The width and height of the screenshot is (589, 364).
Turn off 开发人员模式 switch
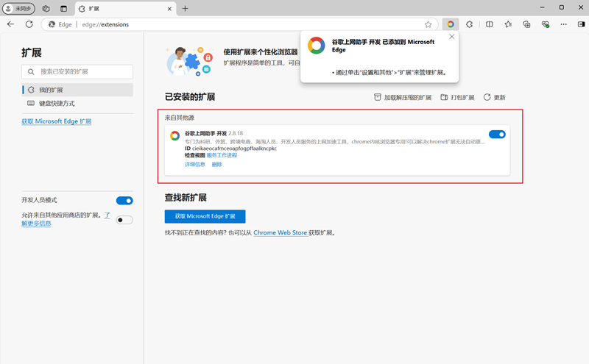point(124,201)
